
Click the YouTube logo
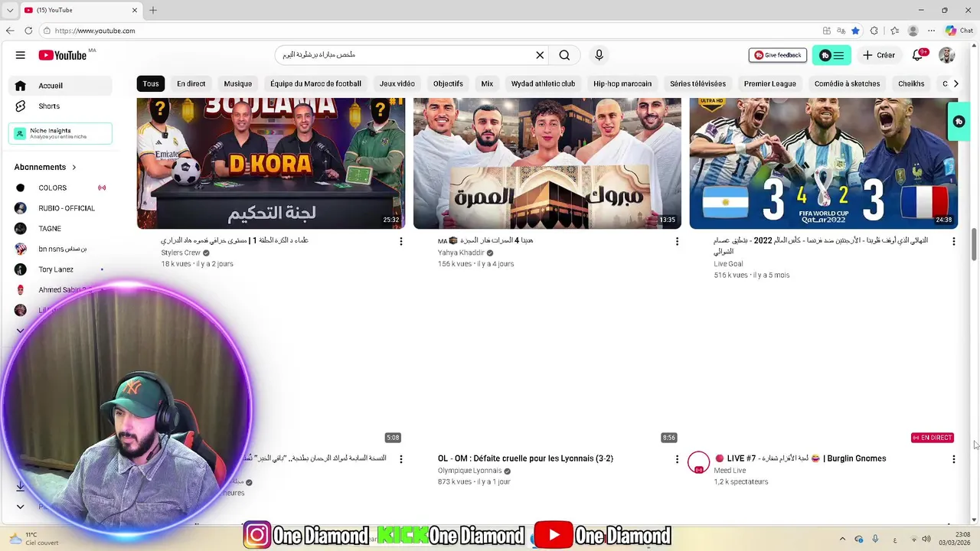pos(63,55)
